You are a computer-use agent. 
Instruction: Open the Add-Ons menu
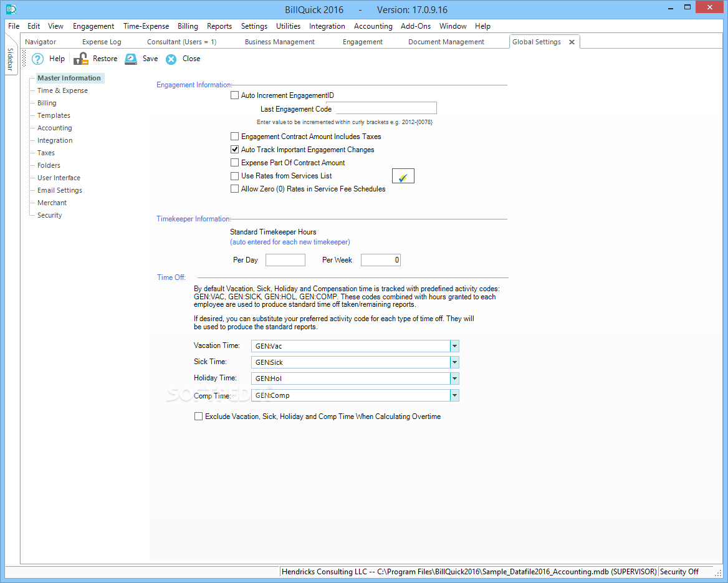416,26
